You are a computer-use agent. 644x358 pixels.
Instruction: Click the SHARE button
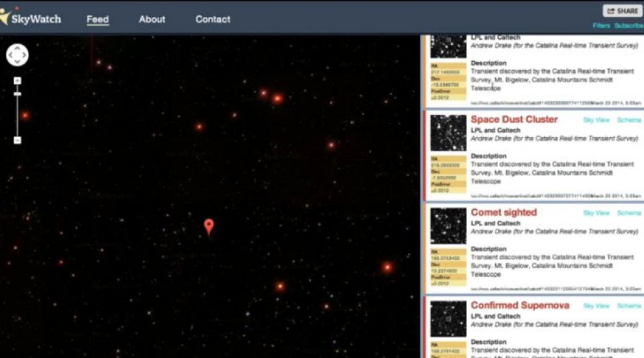pyautogui.click(x=623, y=11)
